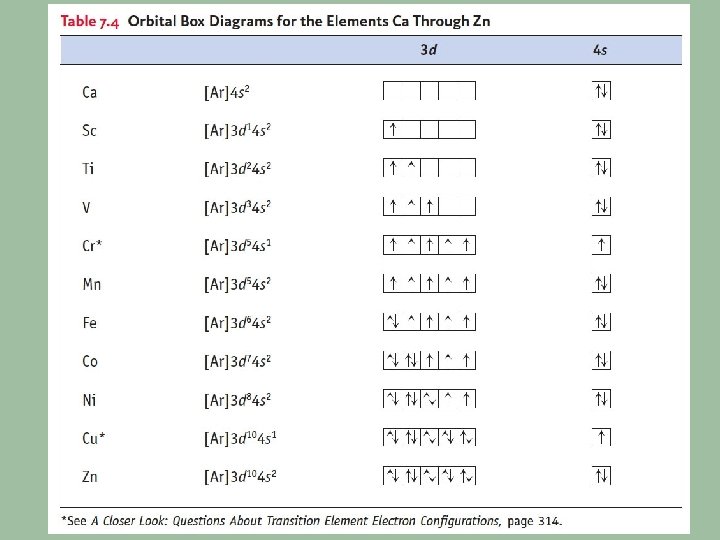Viewport: 720px width, 540px height.
Task: Click the Cr* element label
Action: click(x=92, y=246)
